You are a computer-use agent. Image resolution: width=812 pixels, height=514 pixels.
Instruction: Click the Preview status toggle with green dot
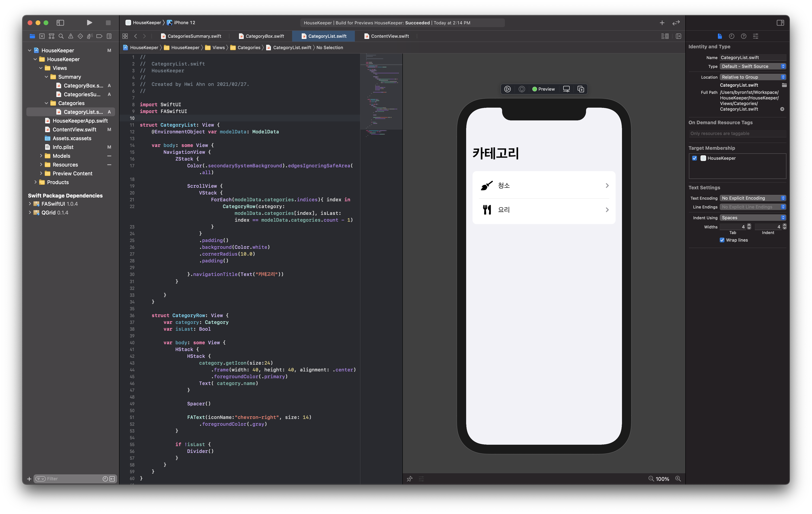point(543,89)
